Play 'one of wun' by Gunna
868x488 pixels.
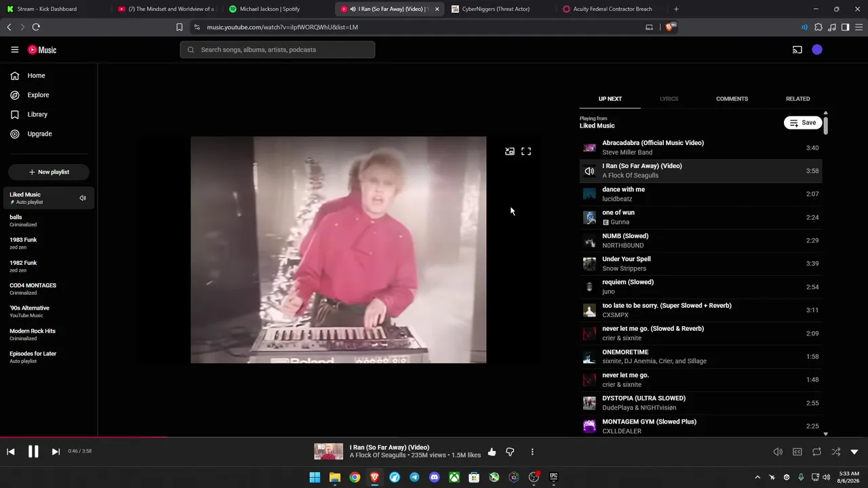tap(701, 218)
